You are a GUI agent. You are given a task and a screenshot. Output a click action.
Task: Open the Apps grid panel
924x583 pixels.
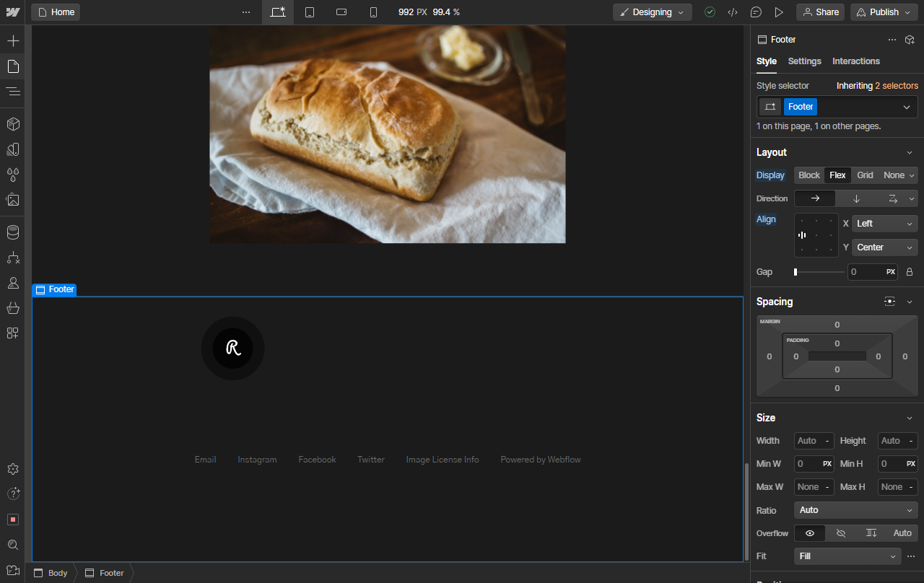[13, 333]
